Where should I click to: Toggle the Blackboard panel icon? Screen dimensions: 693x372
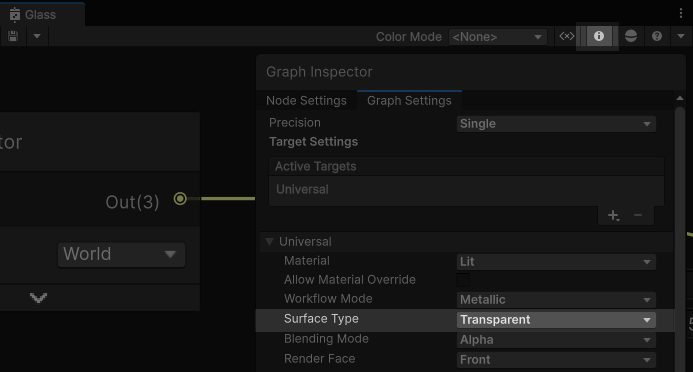point(567,36)
